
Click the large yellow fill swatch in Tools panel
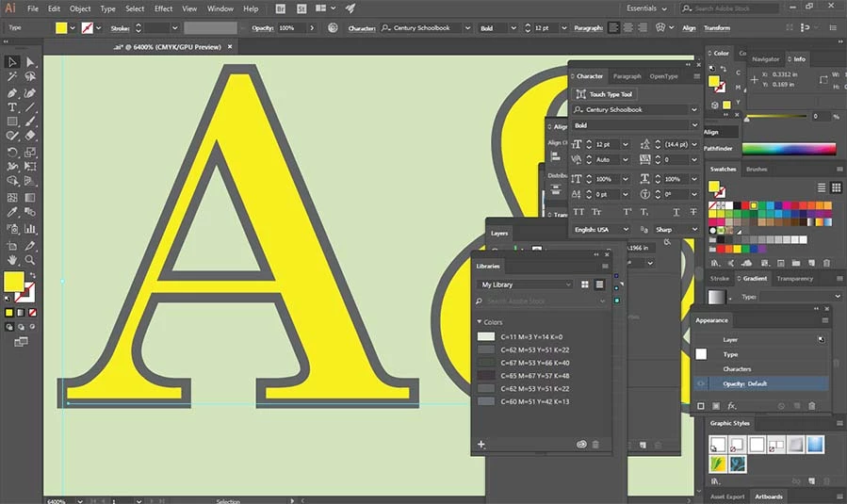[13, 281]
